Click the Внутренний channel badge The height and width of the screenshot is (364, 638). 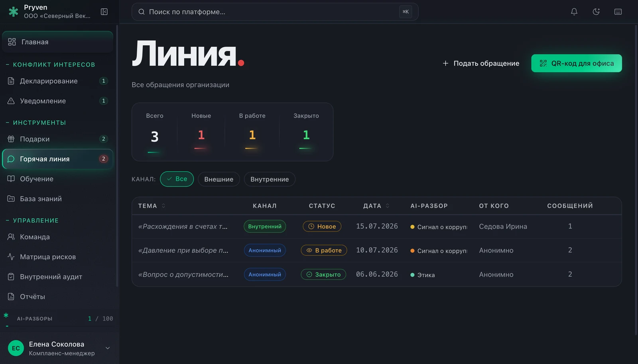[x=265, y=227]
